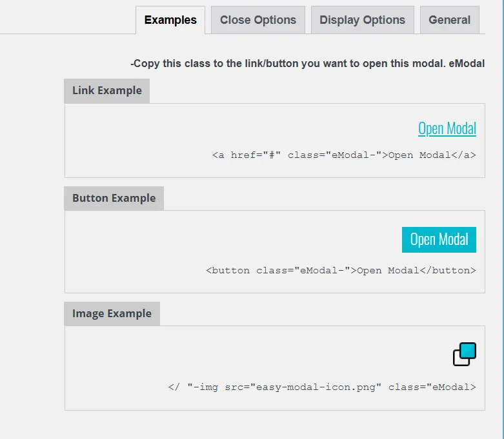
Task: Click the button tag code snippet
Action: [341, 271]
